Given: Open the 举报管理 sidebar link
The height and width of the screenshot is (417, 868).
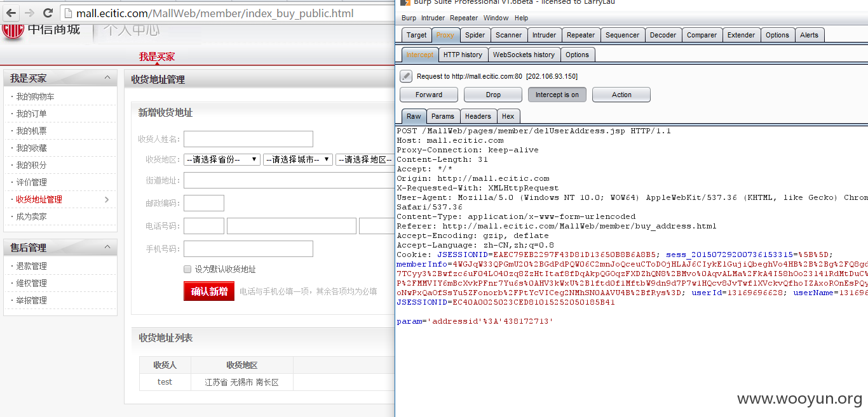Looking at the screenshot, I should click(x=31, y=300).
